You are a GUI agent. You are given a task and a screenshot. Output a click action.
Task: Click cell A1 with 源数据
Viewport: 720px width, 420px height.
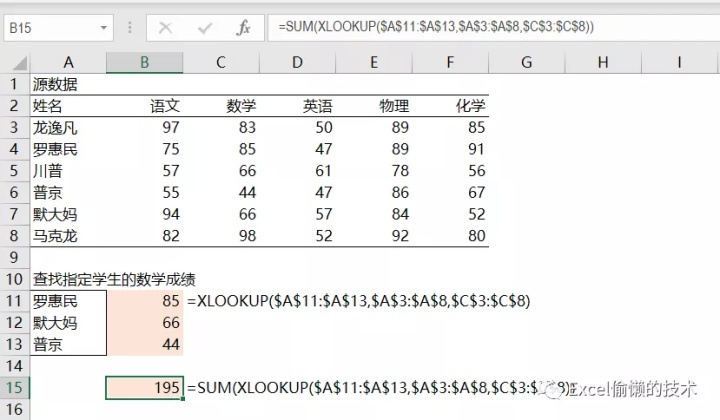click(x=68, y=84)
